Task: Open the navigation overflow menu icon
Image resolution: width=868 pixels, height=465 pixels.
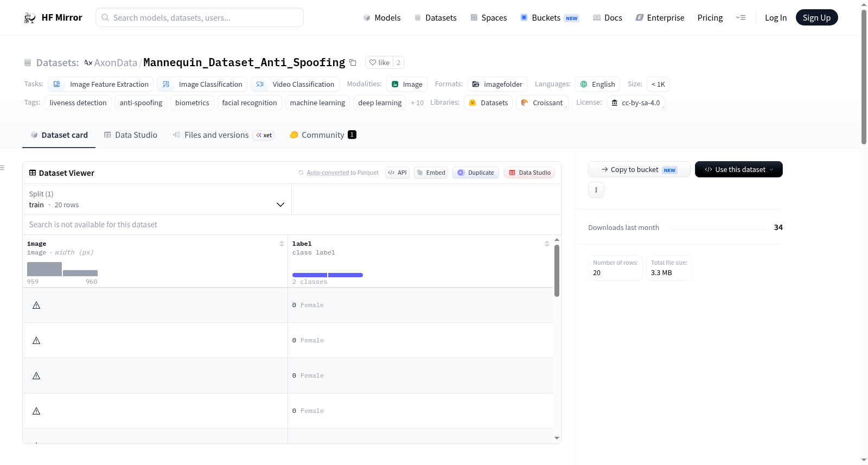Action: [x=741, y=18]
